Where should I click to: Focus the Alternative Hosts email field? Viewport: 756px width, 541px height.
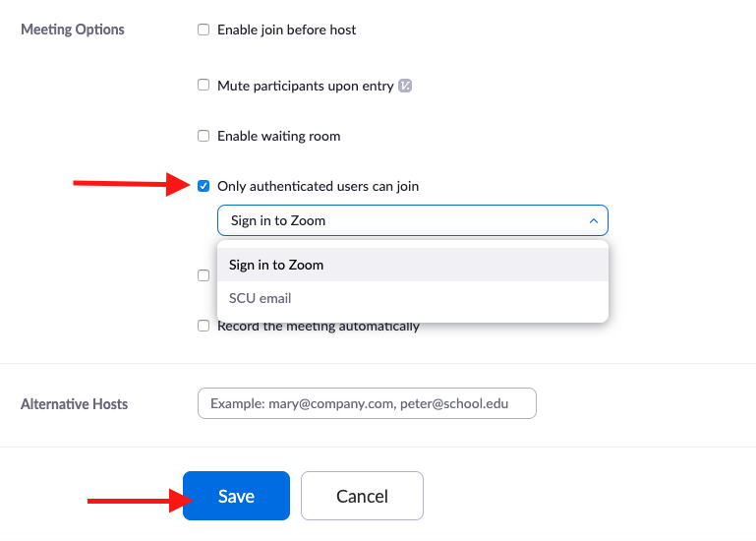[x=367, y=403]
